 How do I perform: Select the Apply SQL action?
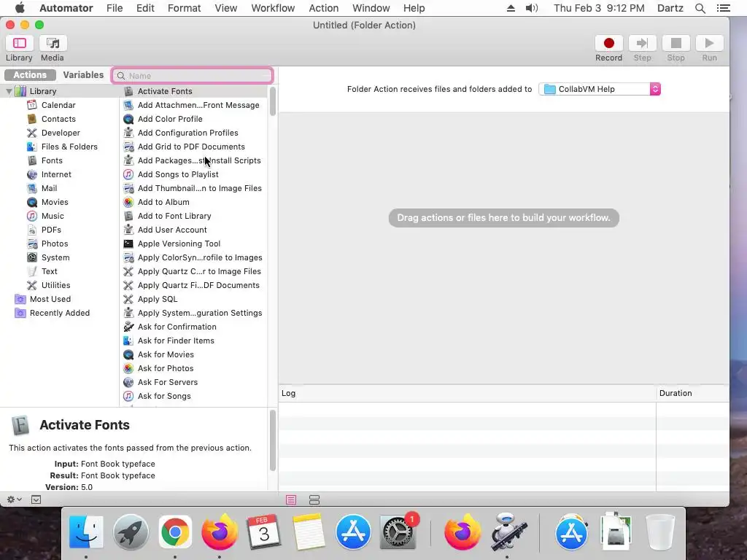(x=158, y=299)
